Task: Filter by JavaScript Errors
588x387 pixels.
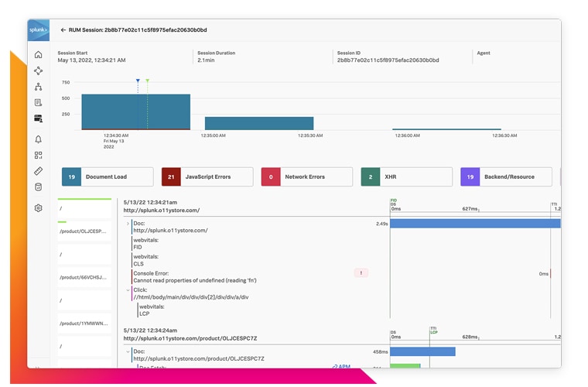Action: point(207,176)
